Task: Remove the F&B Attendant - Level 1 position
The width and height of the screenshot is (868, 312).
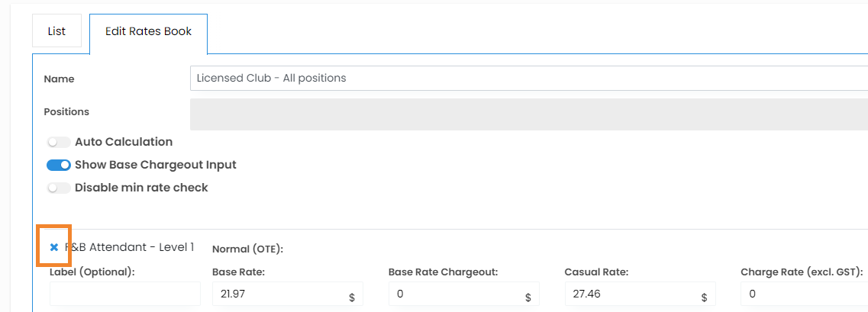Action: pyautogui.click(x=54, y=247)
